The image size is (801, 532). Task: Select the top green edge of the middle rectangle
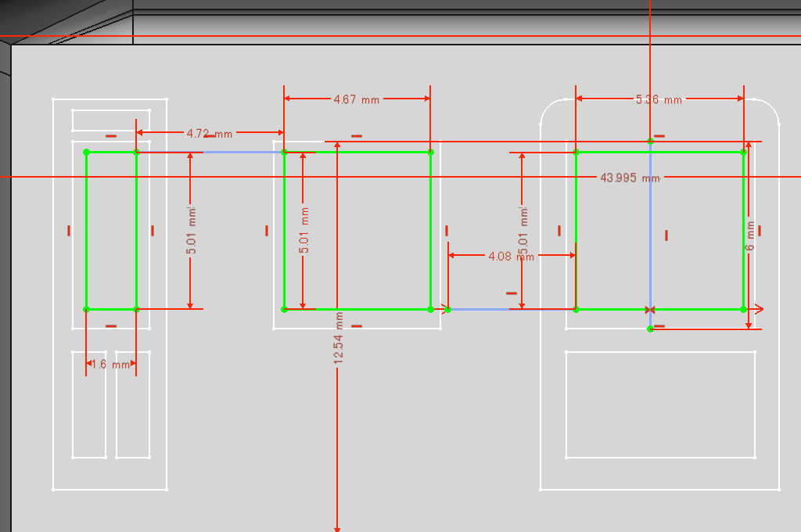[x=357, y=152]
